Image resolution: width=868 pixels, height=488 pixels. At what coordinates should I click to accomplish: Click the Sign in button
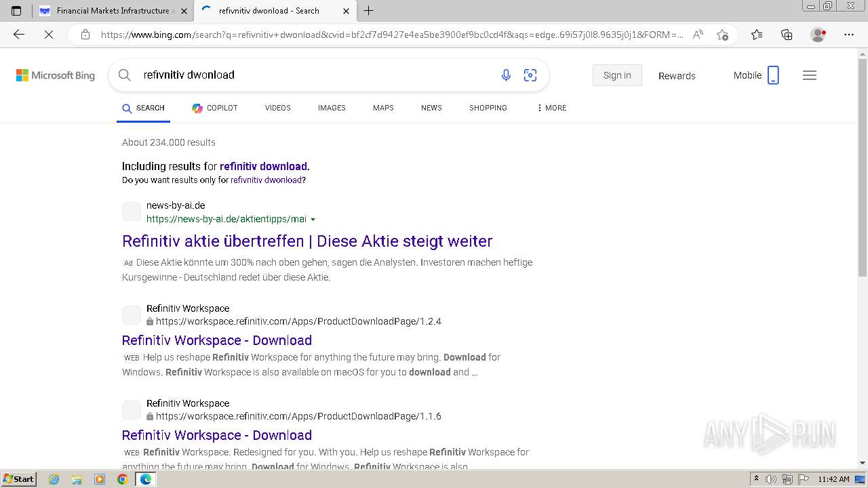tap(616, 75)
